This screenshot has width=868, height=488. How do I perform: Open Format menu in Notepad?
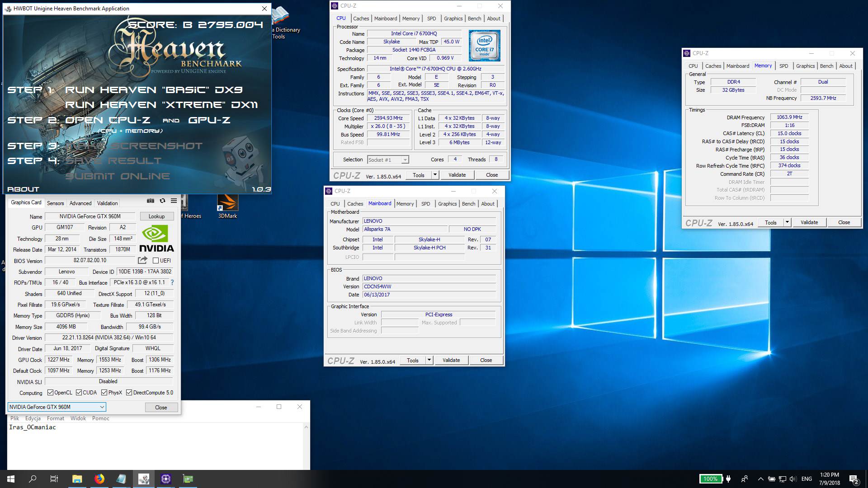[56, 418]
